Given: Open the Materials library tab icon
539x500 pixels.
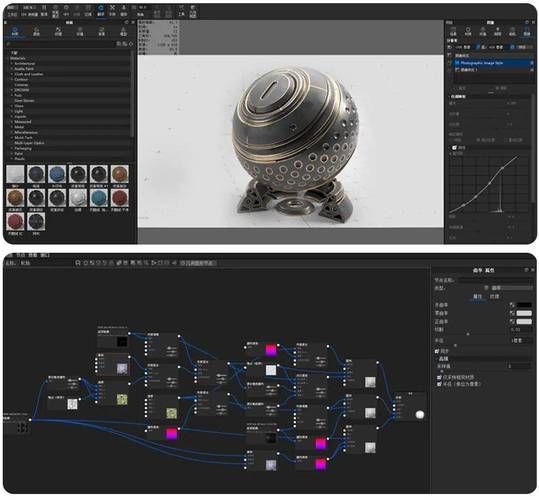Looking at the screenshot, I should [x=15, y=31].
